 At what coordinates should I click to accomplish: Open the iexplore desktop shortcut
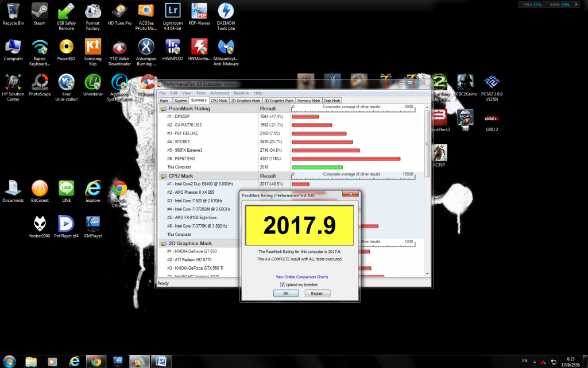coord(92,191)
